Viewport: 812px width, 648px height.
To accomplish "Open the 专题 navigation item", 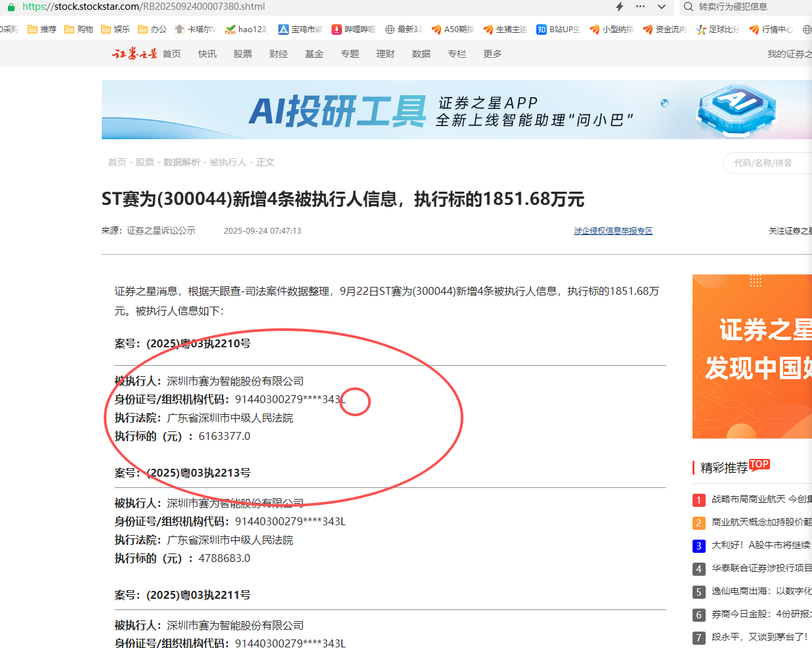I will click(350, 54).
